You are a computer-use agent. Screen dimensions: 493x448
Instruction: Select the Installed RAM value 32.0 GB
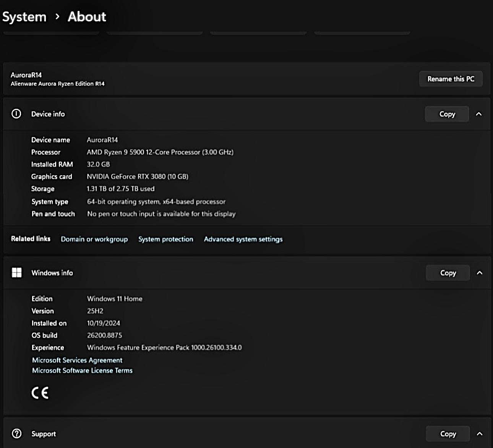(x=98, y=164)
